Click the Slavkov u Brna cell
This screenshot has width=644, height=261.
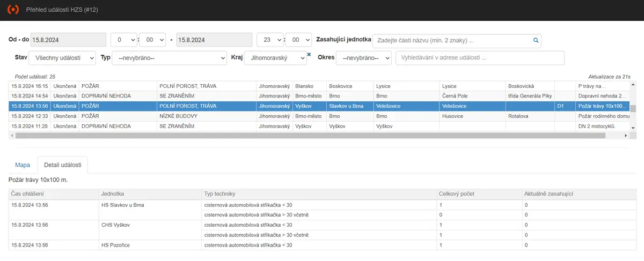coord(350,106)
